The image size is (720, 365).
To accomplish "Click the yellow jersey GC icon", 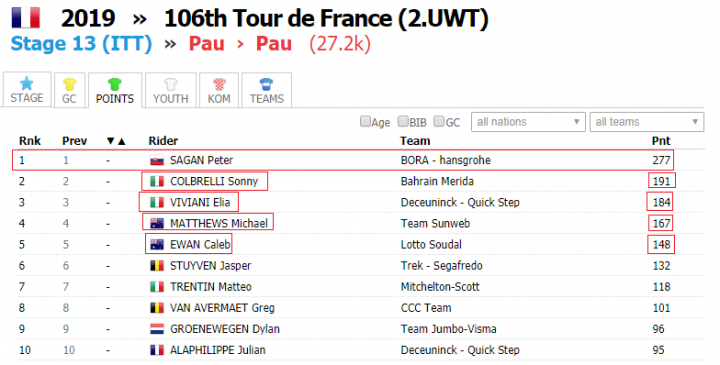I will [x=69, y=84].
